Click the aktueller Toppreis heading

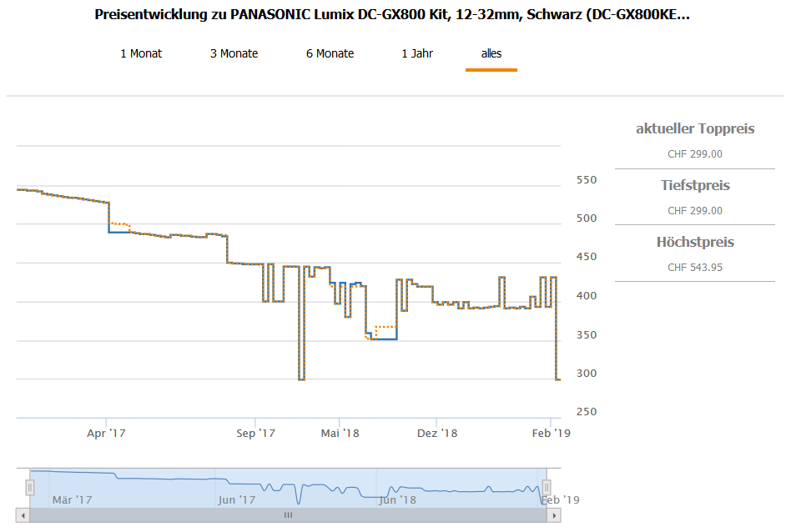point(695,128)
